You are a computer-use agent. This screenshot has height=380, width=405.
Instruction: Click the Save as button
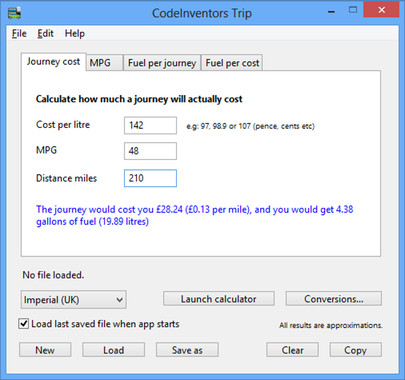[187, 350]
